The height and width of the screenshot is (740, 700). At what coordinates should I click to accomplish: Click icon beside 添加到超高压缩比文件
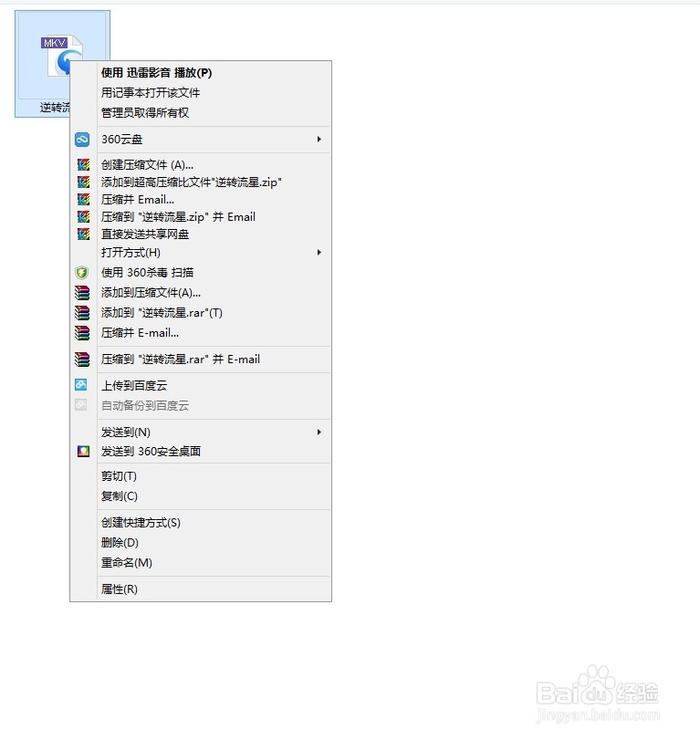coord(83,182)
